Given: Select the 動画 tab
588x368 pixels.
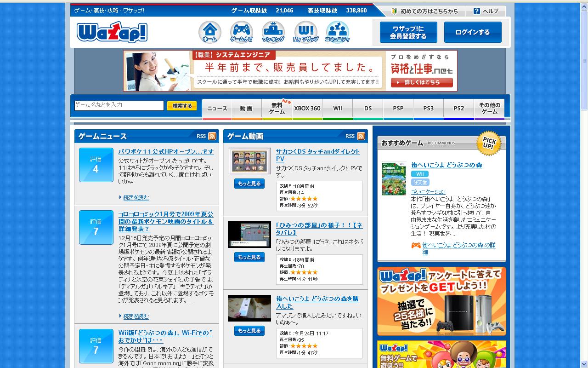Looking at the screenshot, I should point(246,109).
